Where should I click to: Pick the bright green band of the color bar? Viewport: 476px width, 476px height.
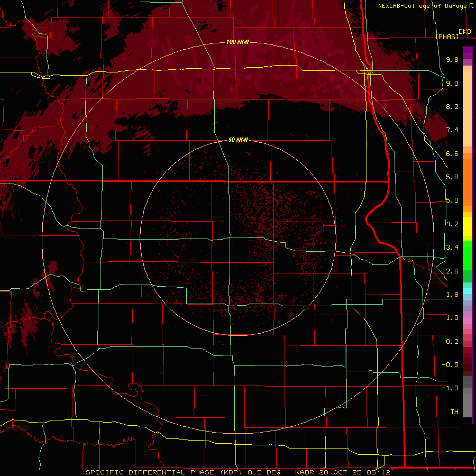(x=467, y=255)
